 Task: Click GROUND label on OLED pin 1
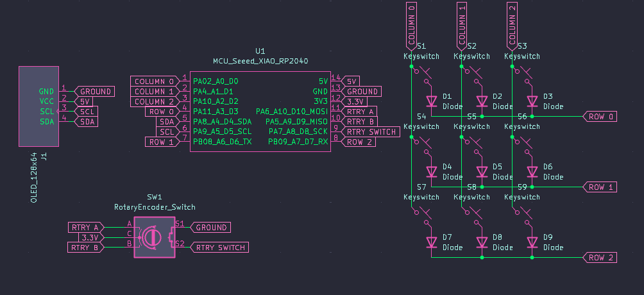(x=94, y=91)
